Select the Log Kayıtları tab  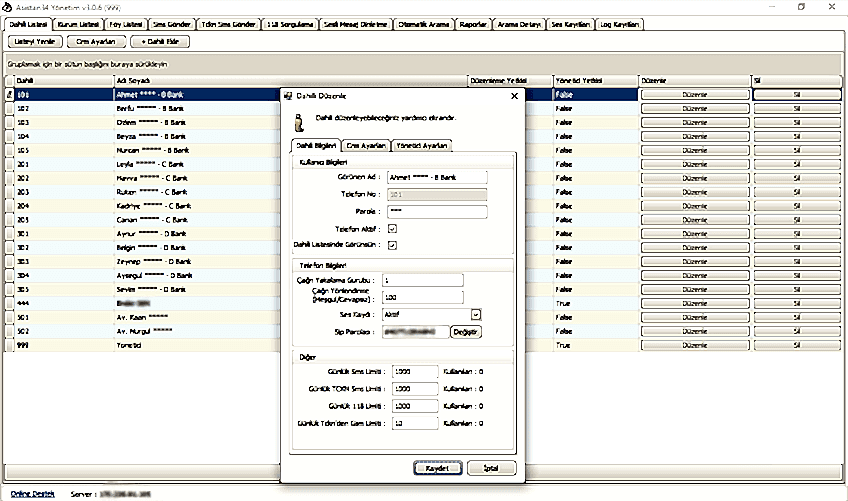620,23
